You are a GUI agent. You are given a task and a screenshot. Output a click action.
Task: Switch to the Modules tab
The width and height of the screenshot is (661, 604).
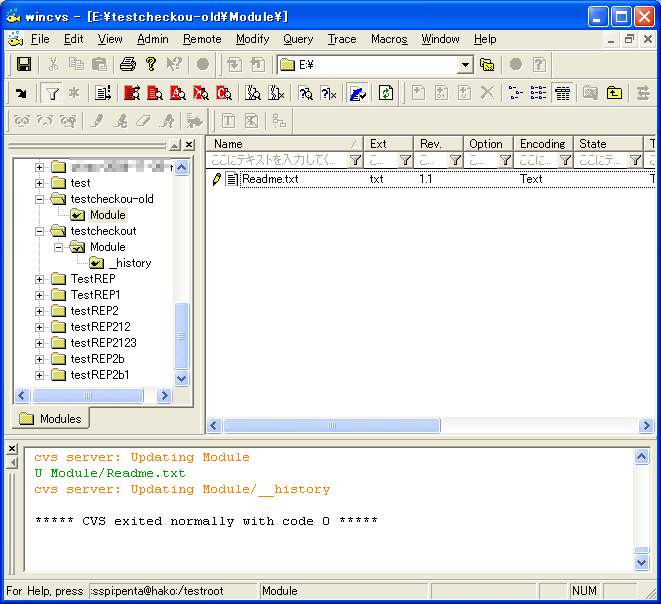click(x=51, y=419)
